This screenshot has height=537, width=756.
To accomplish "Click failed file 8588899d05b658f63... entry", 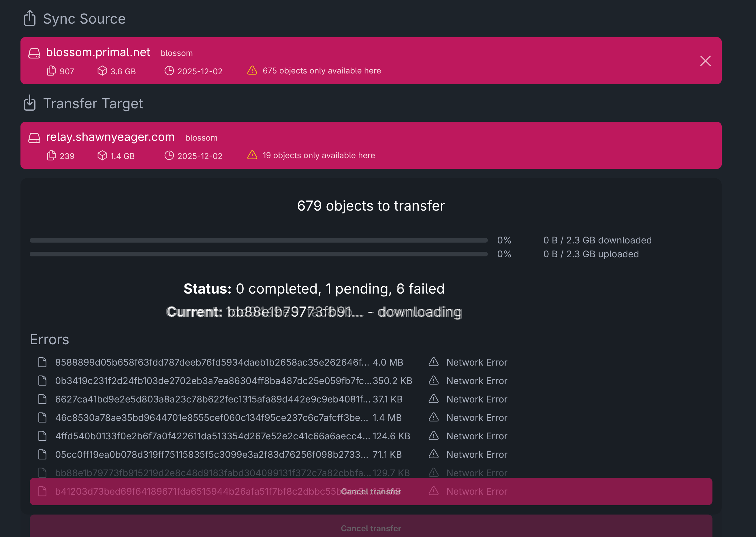I will (x=212, y=362).
